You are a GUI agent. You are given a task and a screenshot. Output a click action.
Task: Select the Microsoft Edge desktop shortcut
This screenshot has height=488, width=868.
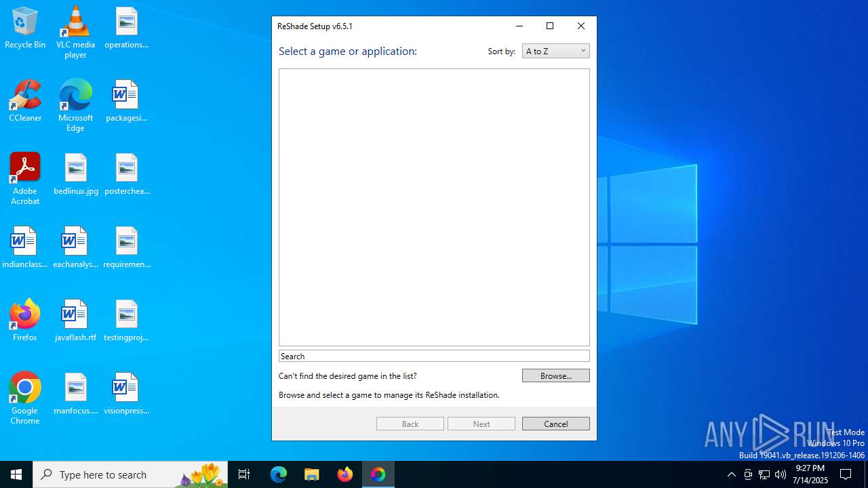click(75, 106)
